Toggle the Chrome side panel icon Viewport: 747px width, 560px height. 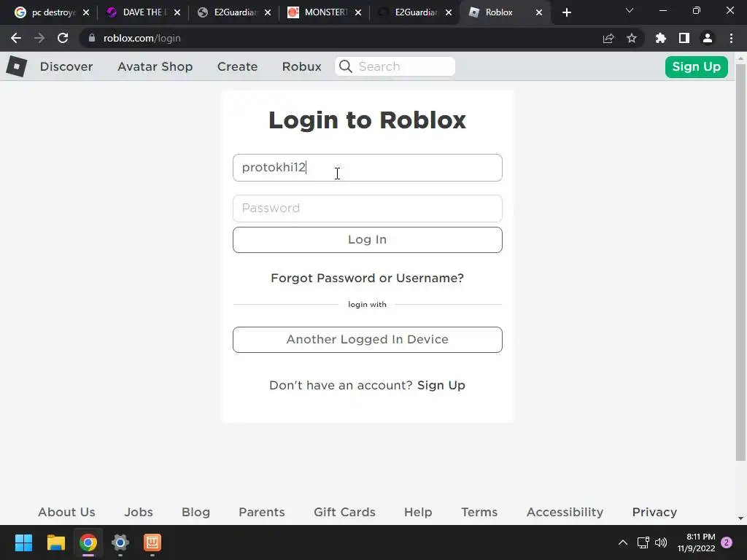click(684, 38)
